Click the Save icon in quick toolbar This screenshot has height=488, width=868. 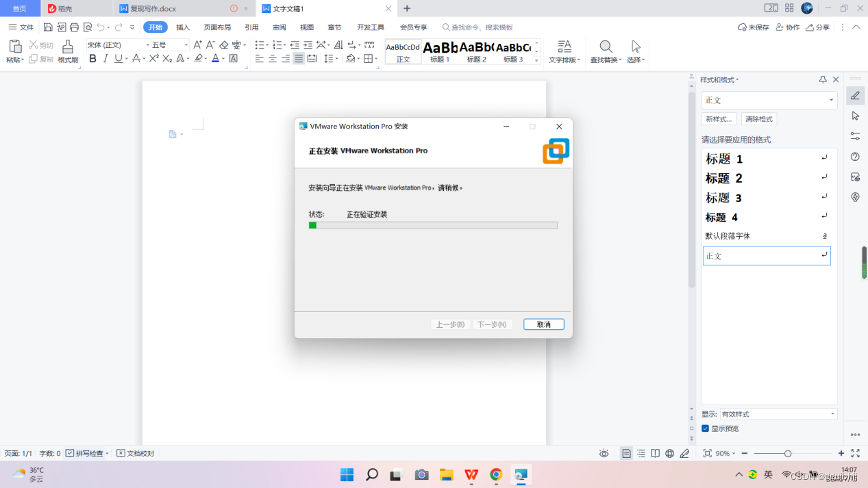click(48, 27)
